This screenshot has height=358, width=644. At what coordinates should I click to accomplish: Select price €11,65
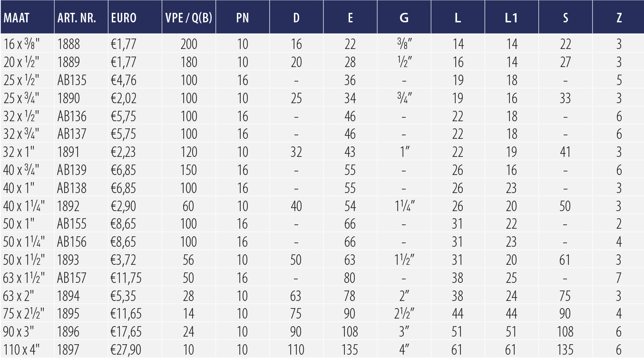pos(126,314)
